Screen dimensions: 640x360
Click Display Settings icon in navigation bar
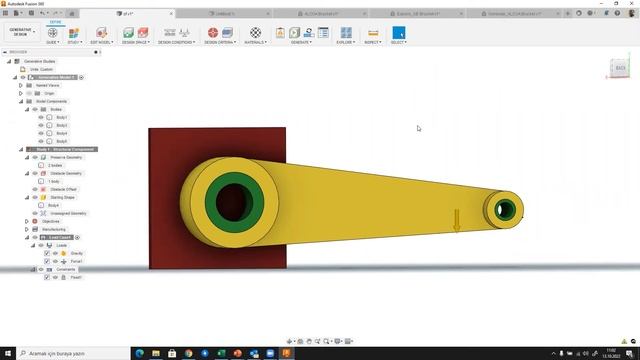pos(338,341)
